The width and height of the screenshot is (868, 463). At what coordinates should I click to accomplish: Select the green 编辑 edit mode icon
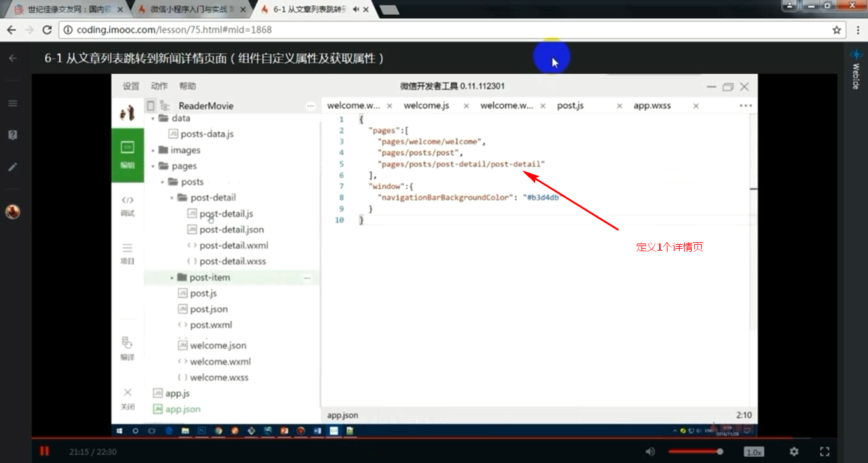pyautogui.click(x=127, y=155)
